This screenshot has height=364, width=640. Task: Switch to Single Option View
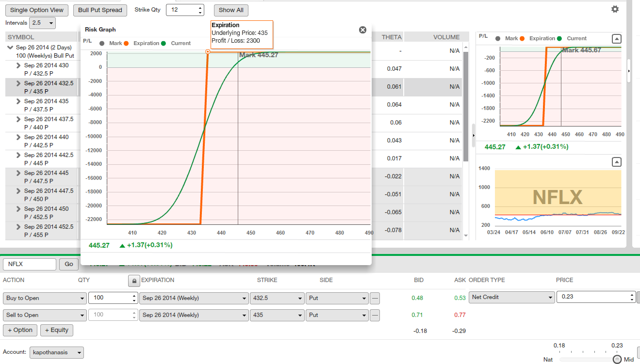point(36,10)
